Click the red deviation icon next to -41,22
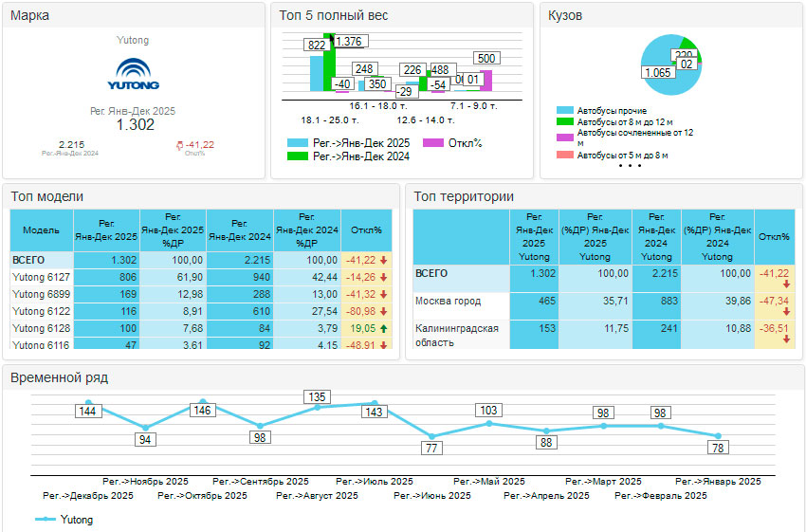Viewport: 806px width, 532px height. click(180, 145)
